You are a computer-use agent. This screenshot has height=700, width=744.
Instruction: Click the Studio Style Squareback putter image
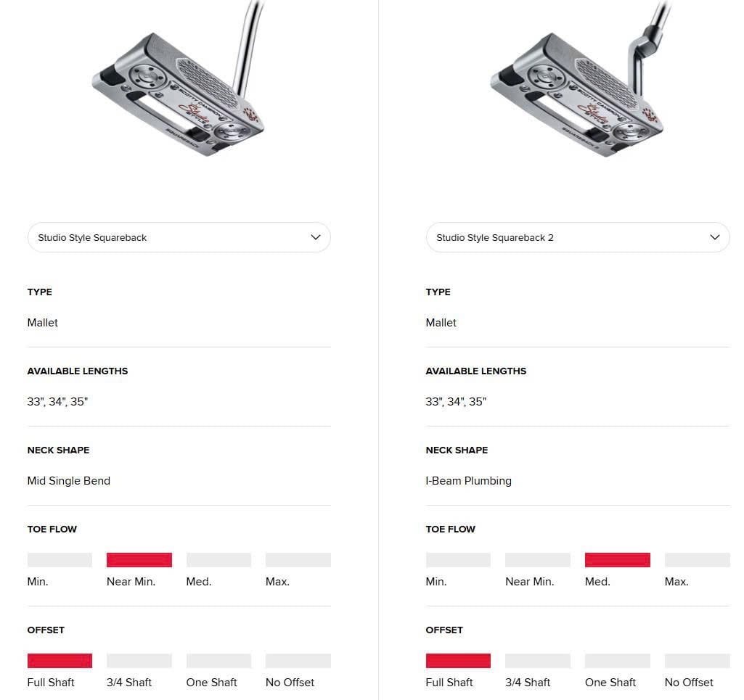(180, 91)
